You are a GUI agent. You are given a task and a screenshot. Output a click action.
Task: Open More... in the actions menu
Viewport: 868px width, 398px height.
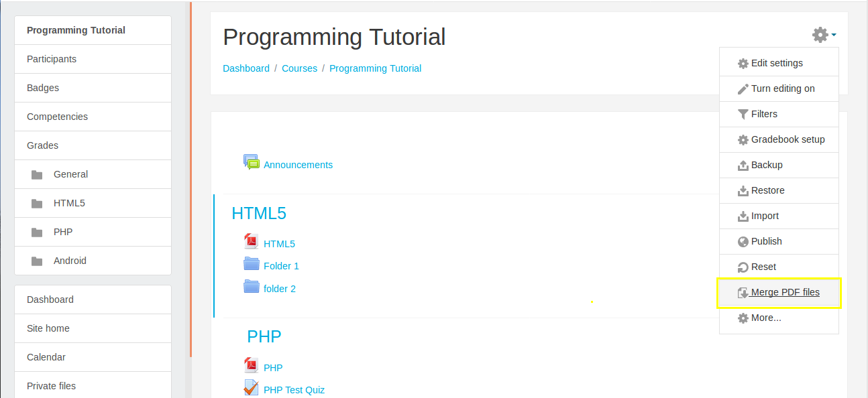click(779, 318)
